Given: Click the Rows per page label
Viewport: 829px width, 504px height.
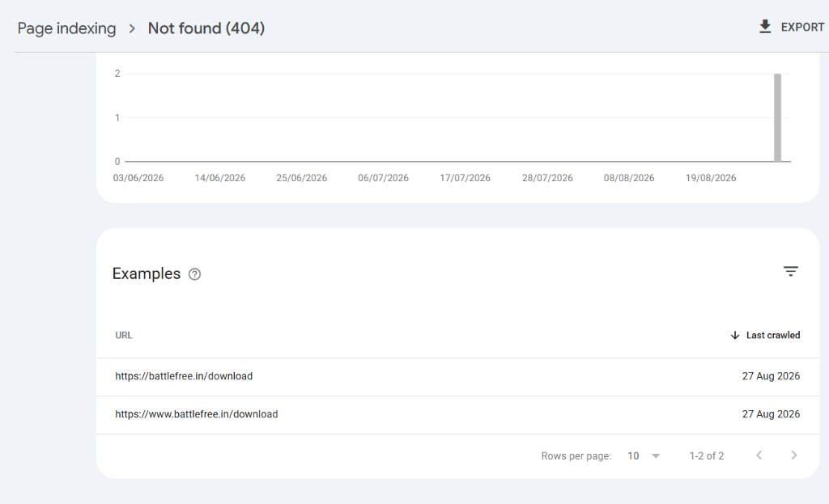Looking at the screenshot, I should click(x=576, y=456).
